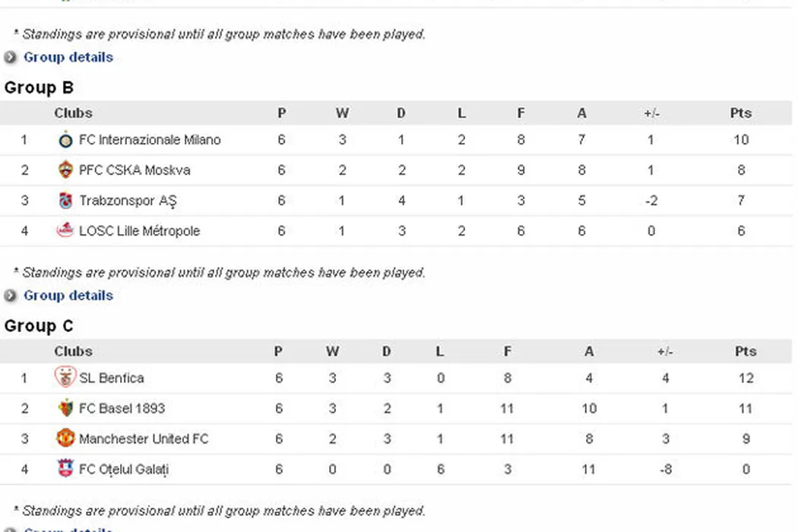Expand Group details arrow above Group B

(x=11, y=57)
